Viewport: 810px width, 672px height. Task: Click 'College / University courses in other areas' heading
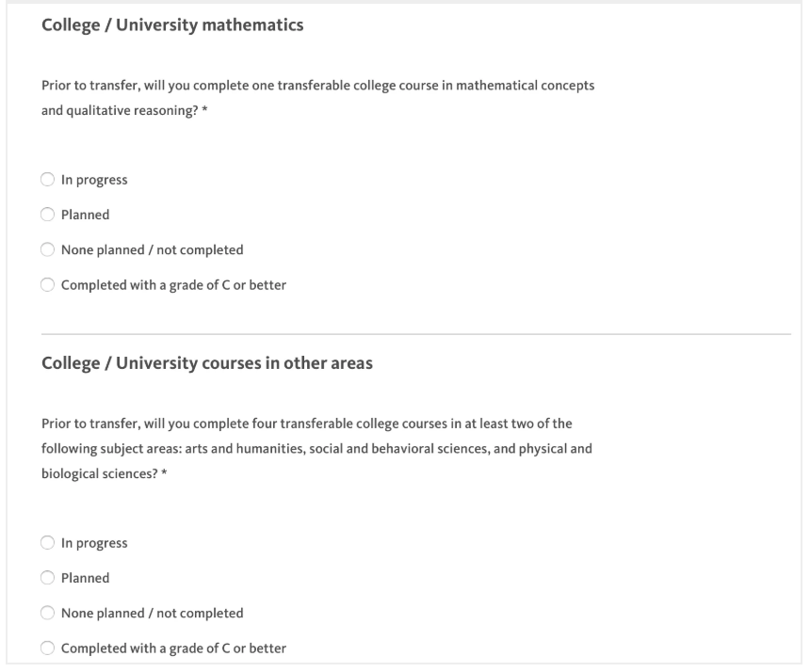point(207,365)
